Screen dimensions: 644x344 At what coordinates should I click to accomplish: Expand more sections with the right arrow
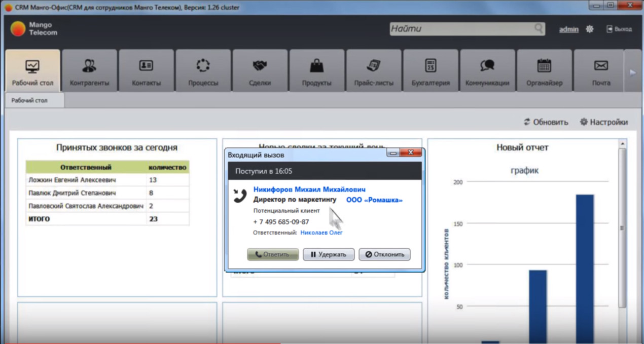point(632,72)
